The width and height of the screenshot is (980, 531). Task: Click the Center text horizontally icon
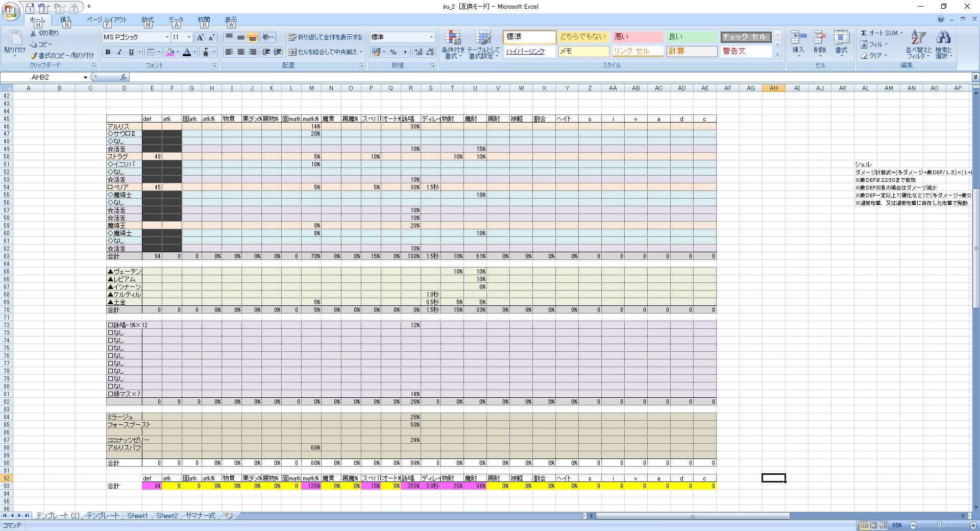240,52
